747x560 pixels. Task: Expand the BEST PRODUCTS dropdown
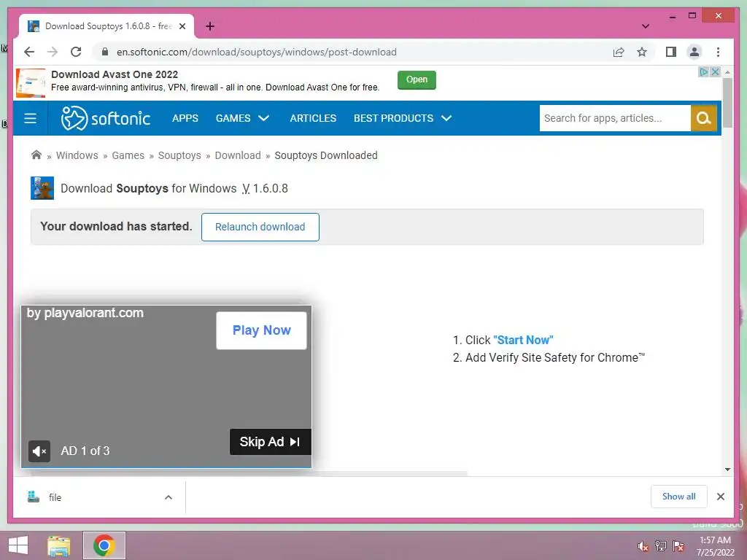(x=403, y=118)
